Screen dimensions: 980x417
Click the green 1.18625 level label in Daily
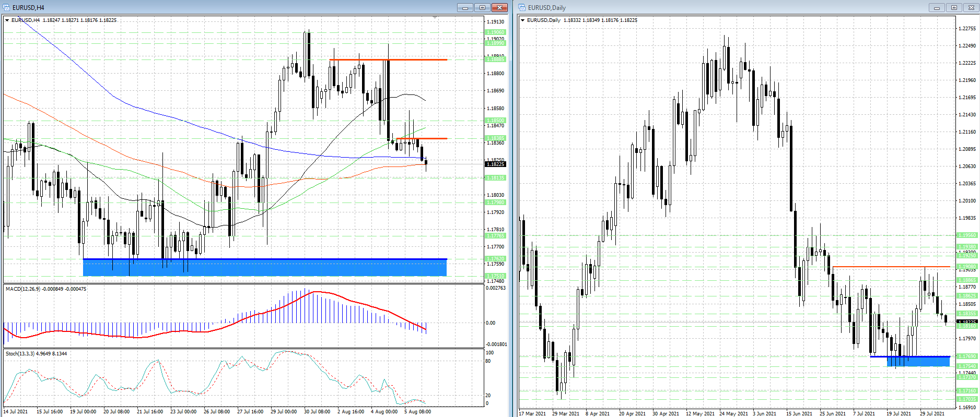coord(967,296)
